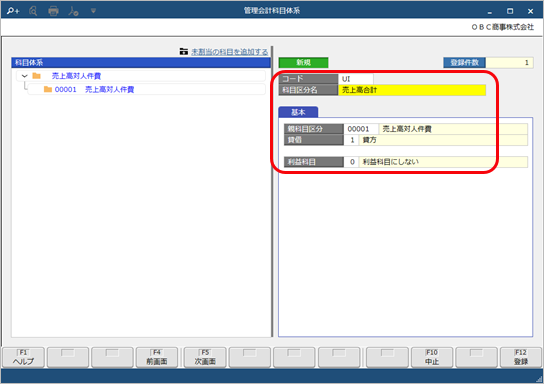Click the 貸借 code field with value 1

pyautogui.click(x=351, y=140)
